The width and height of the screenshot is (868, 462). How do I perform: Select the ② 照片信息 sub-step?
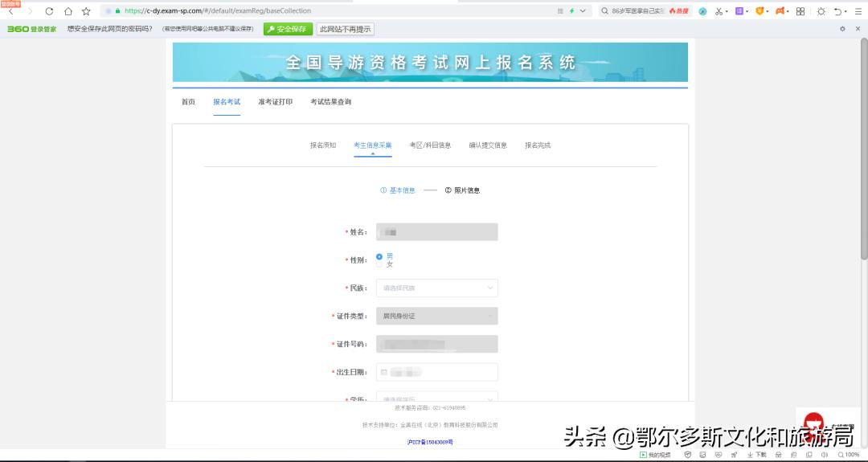click(462, 190)
